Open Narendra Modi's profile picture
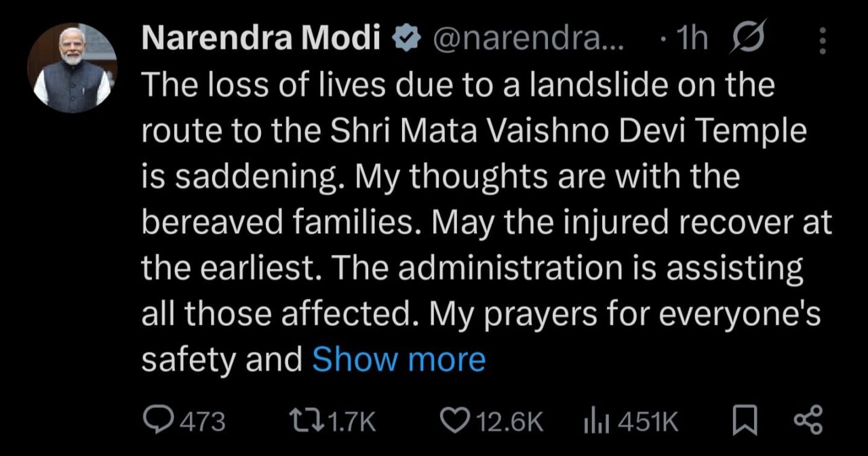This screenshot has height=456, width=868. pos(72,68)
